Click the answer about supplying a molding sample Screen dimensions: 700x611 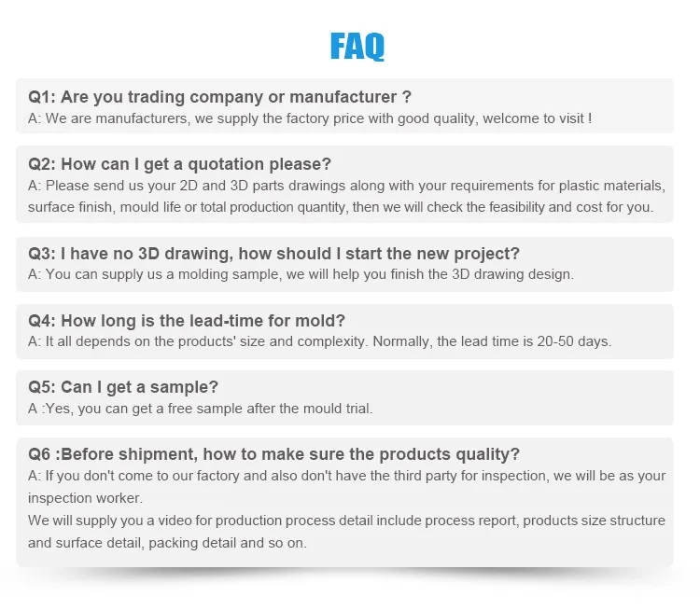coord(301,274)
